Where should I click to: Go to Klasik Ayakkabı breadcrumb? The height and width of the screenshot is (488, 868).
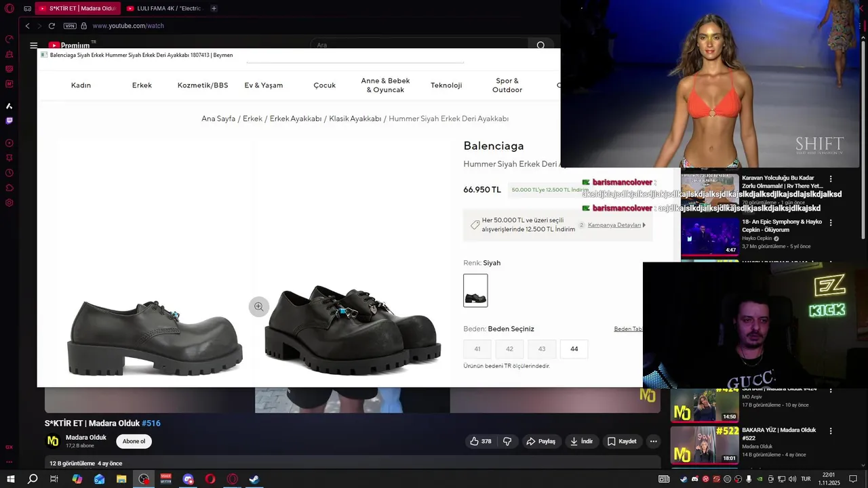[355, 119]
